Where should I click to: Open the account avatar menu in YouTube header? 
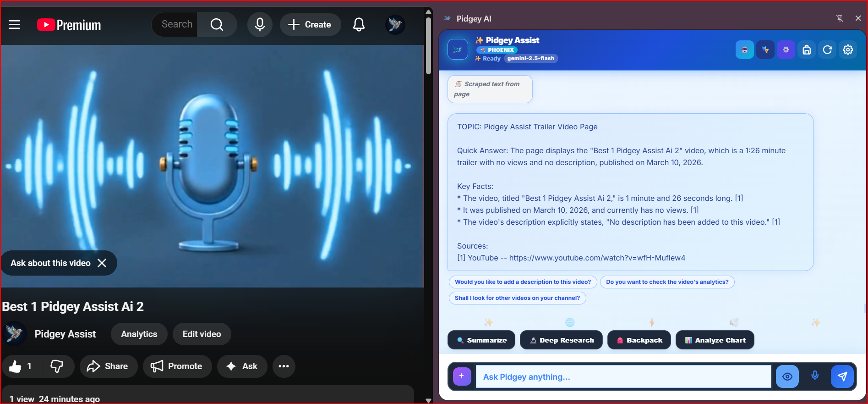[395, 24]
